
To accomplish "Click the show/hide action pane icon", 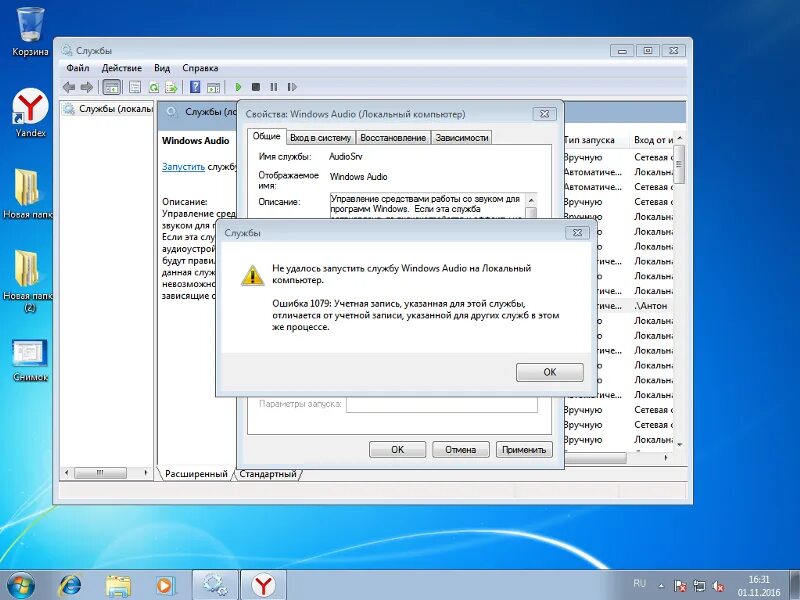I will (x=213, y=87).
